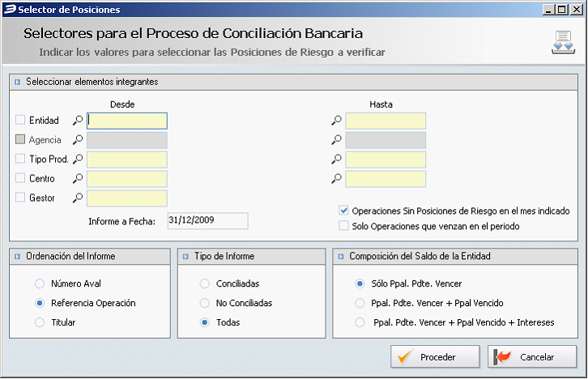This screenshot has width=588, height=379.
Task: Click the Informe a Fecha date field
Action: point(208,220)
